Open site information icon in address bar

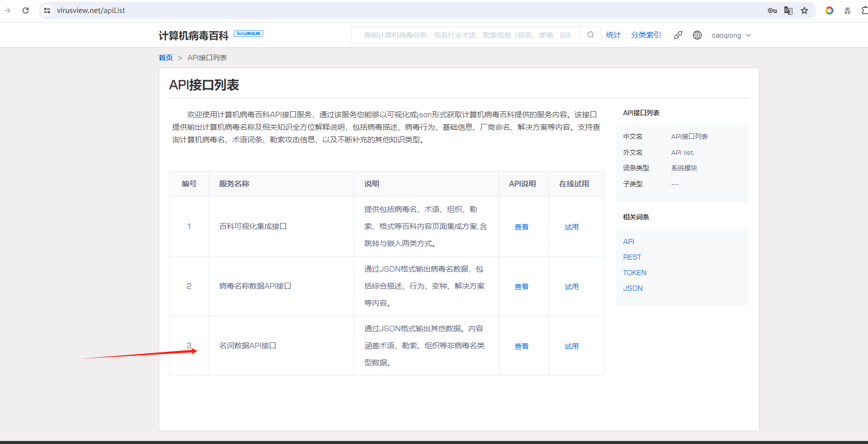click(47, 11)
